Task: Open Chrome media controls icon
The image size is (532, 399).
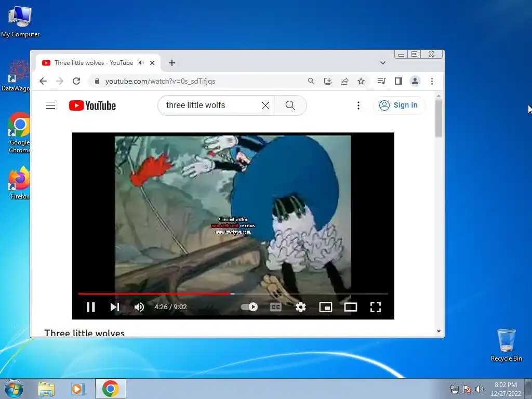Action: click(x=381, y=81)
